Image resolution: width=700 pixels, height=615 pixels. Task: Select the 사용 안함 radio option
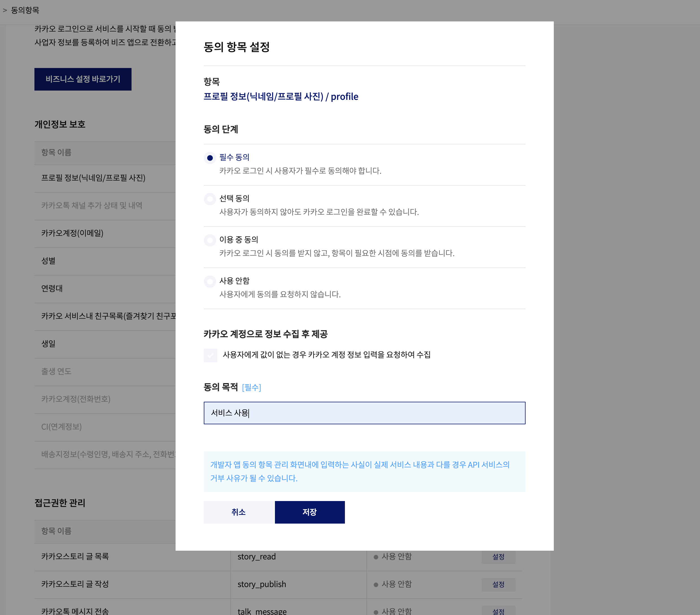(x=210, y=281)
